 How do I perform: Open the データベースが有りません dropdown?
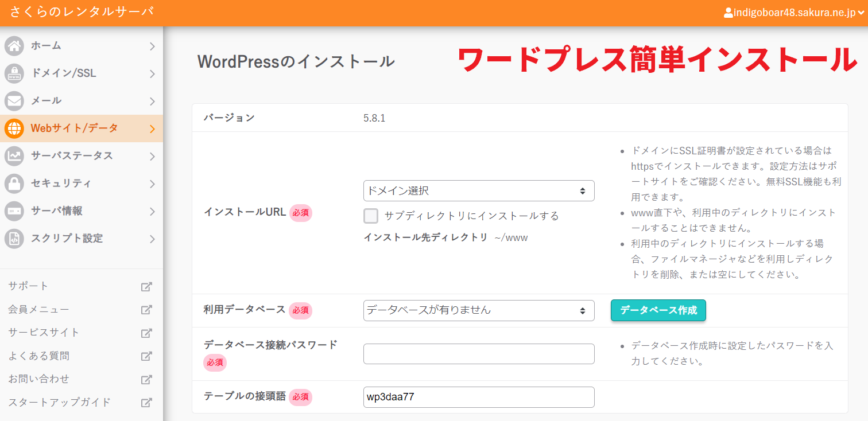coord(479,310)
